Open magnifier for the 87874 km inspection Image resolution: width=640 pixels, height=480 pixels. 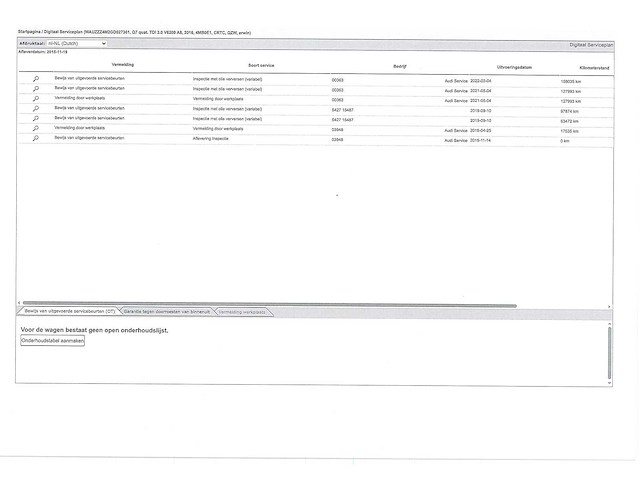point(36,109)
